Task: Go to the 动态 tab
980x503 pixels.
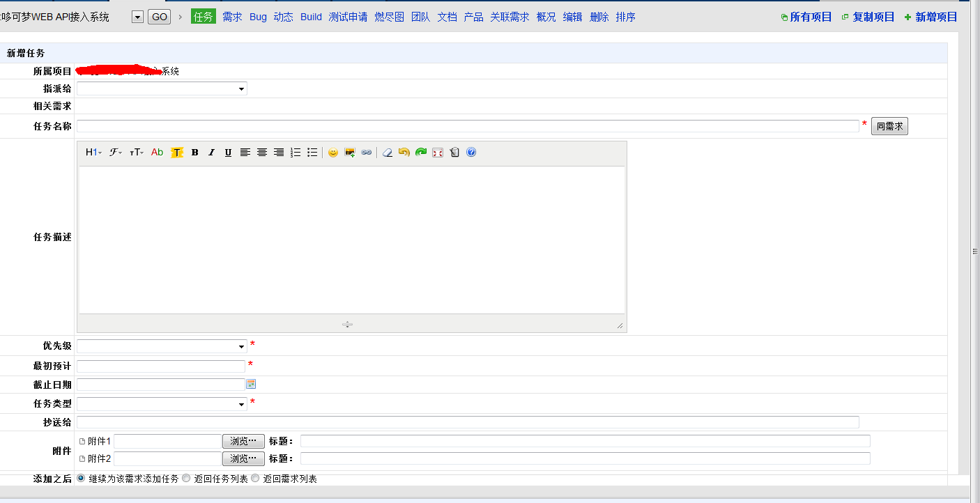Action: pos(284,17)
